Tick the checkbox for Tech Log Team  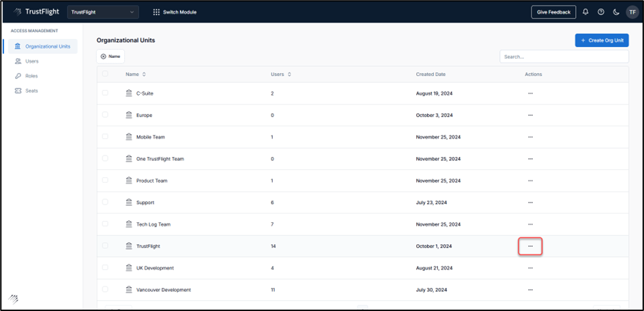click(x=105, y=224)
